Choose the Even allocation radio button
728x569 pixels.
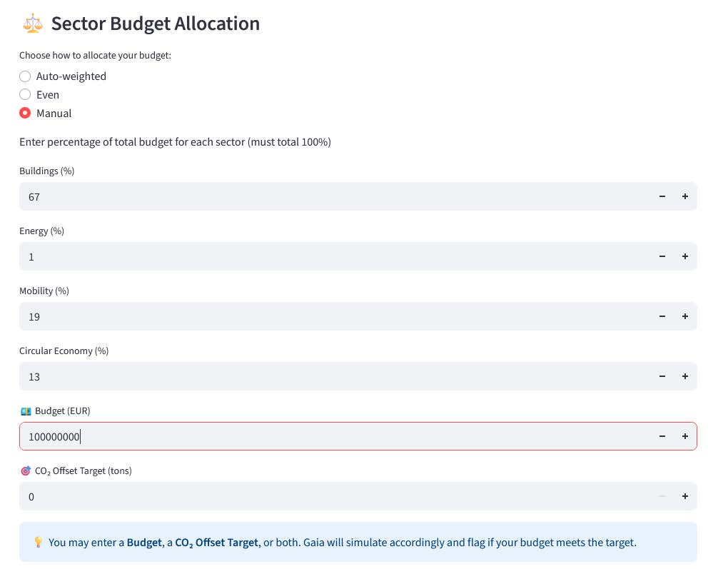coord(25,95)
